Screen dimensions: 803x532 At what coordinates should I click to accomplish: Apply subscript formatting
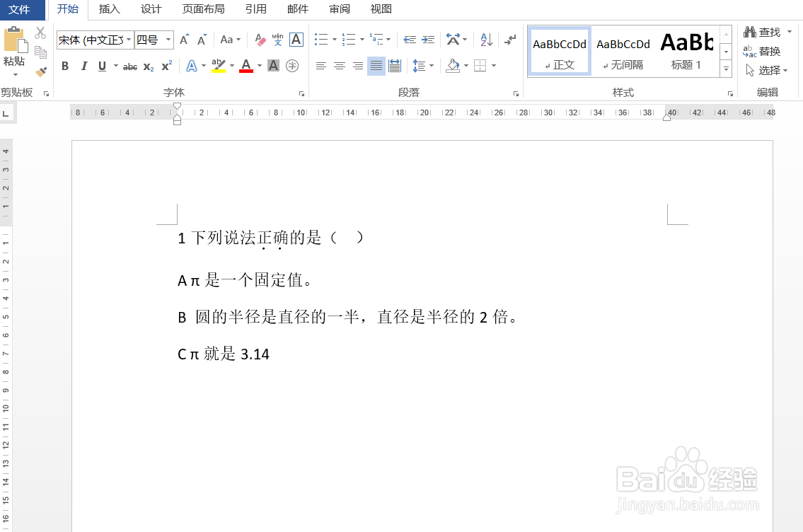point(149,66)
